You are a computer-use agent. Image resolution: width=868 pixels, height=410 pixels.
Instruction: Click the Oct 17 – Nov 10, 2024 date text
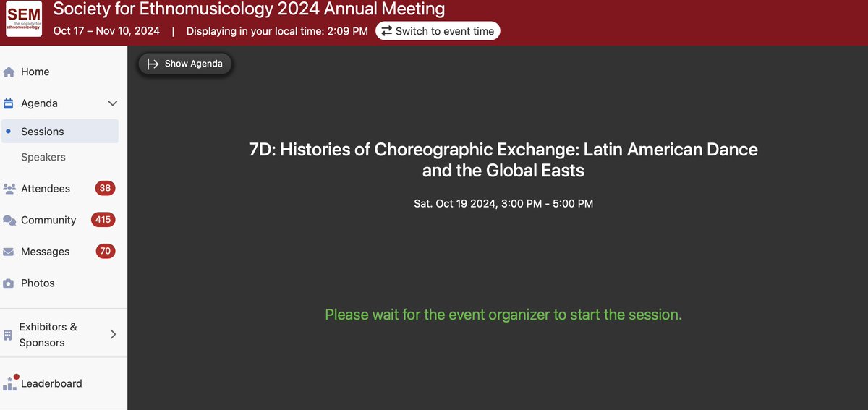tap(106, 31)
